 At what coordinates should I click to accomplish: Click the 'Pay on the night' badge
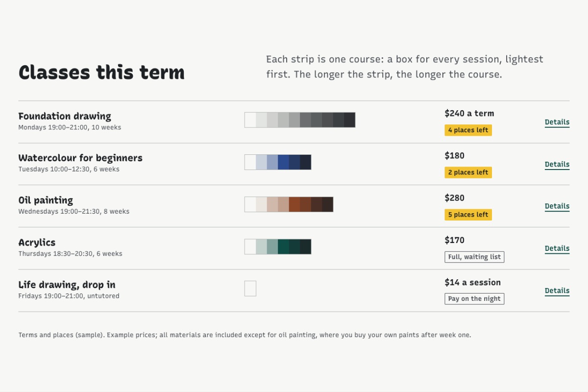[x=474, y=299]
